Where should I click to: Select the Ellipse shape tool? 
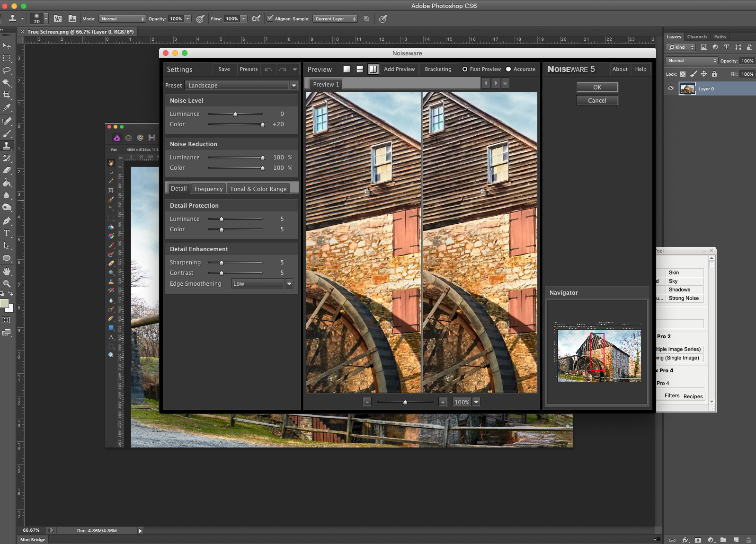tap(7, 258)
